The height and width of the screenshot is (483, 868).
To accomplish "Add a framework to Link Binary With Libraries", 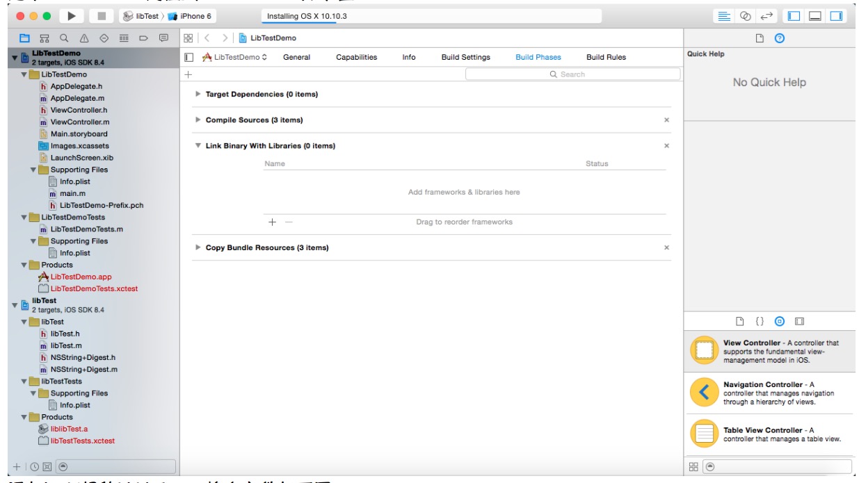I will 273,222.
